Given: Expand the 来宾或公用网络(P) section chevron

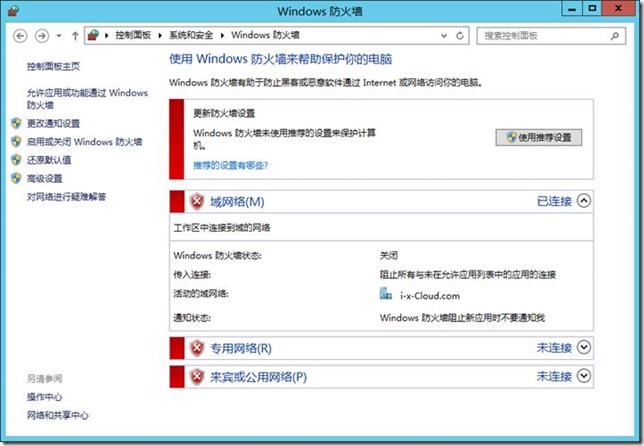Looking at the screenshot, I should pyautogui.click(x=584, y=376).
